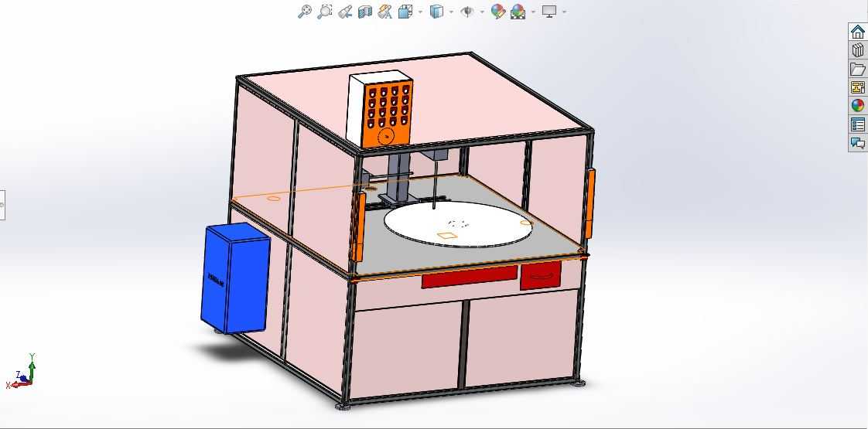The height and width of the screenshot is (429, 868).
Task: Expand the Hide/Show Items dropdown arrow
Action: (x=482, y=12)
